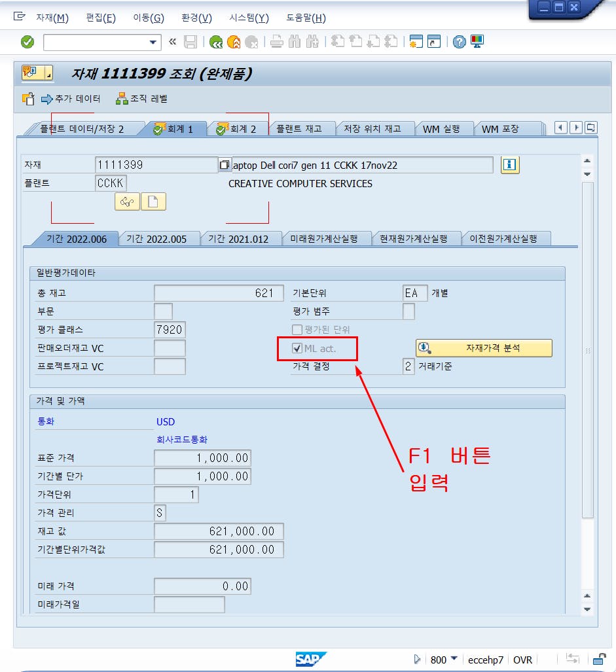Open the 시스템(Y) menu

pyautogui.click(x=249, y=18)
